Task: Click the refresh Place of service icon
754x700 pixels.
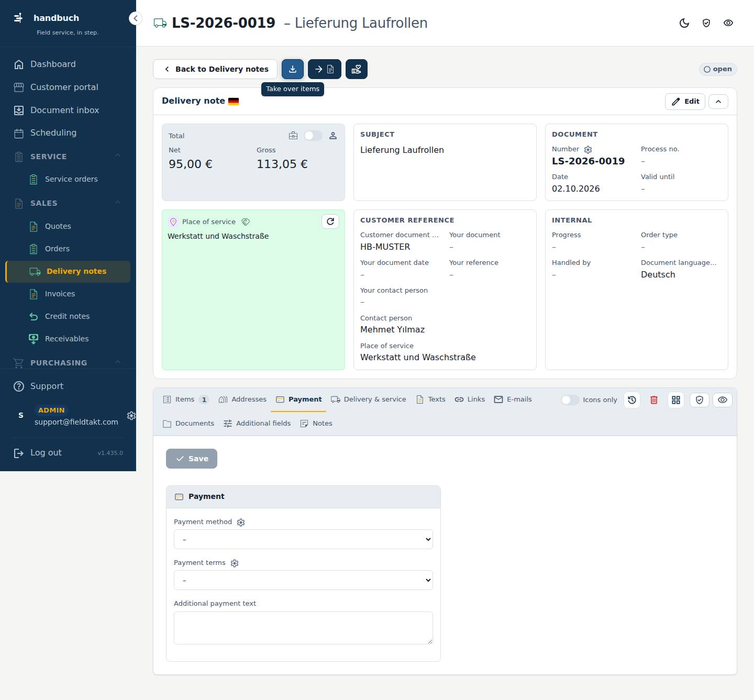Action: click(330, 221)
